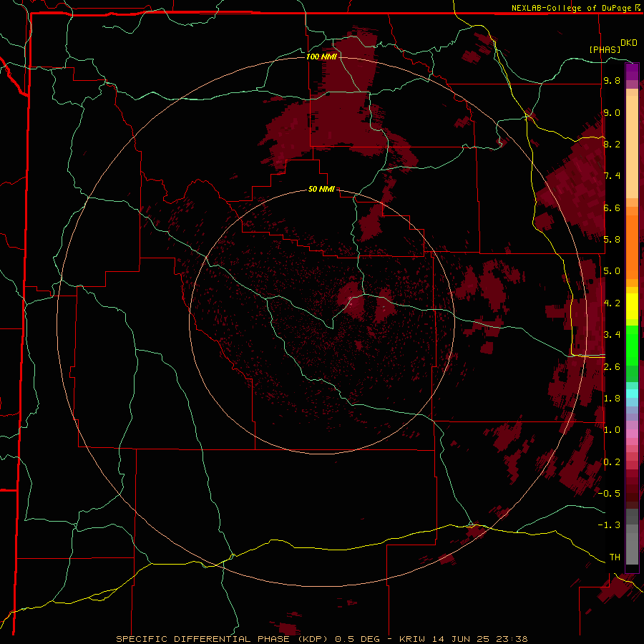Viewport: 644px width, 644px height.
Task: Click the [PHAS] unit label
Action: tap(605, 49)
